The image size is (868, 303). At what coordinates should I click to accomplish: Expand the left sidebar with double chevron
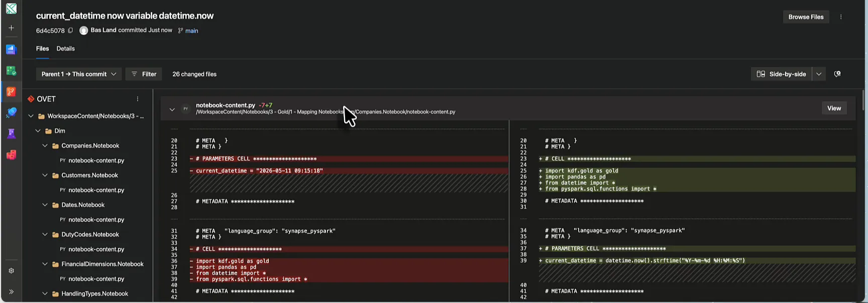click(x=11, y=291)
